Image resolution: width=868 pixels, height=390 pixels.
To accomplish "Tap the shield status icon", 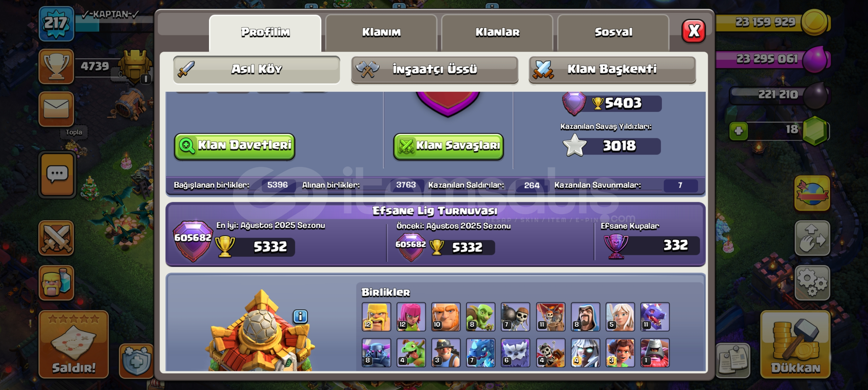I will 136,361.
